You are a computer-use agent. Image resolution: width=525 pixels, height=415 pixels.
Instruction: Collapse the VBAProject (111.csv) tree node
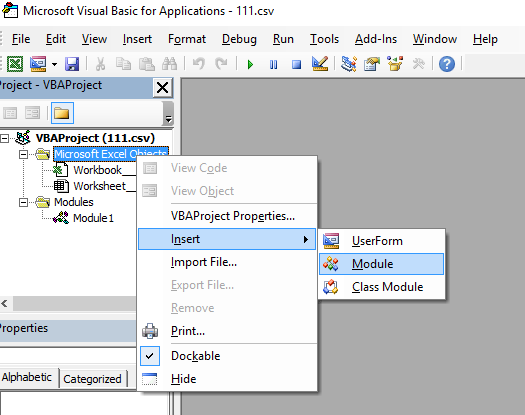pos(5,138)
